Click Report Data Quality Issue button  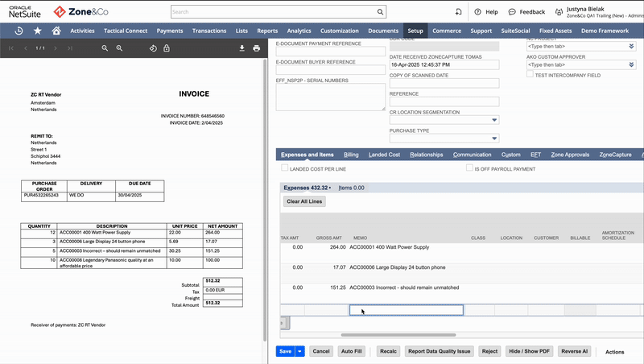439,351
